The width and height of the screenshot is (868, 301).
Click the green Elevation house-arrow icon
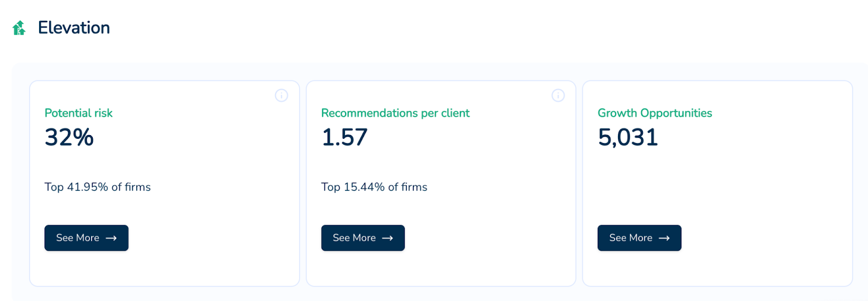19,28
